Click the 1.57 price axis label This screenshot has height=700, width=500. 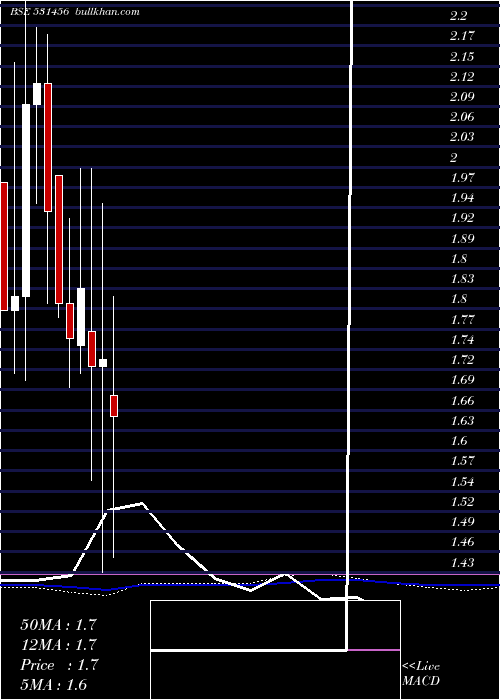(462, 460)
